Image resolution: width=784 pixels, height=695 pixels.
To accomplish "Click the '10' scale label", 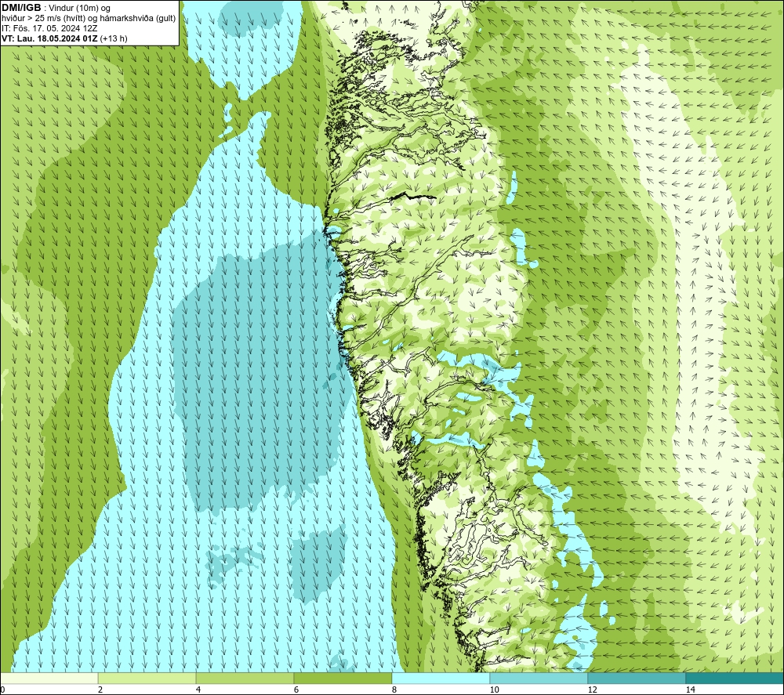I will [494, 690].
